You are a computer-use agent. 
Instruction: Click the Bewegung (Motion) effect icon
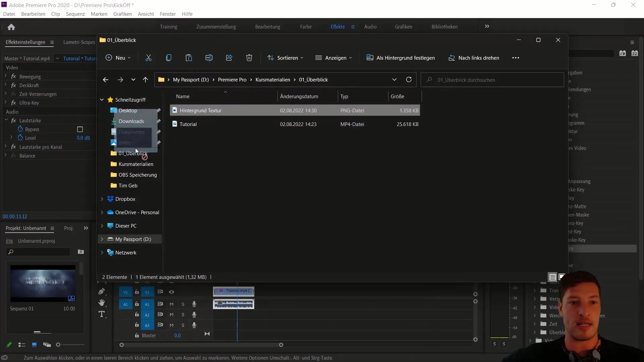point(13,76)
